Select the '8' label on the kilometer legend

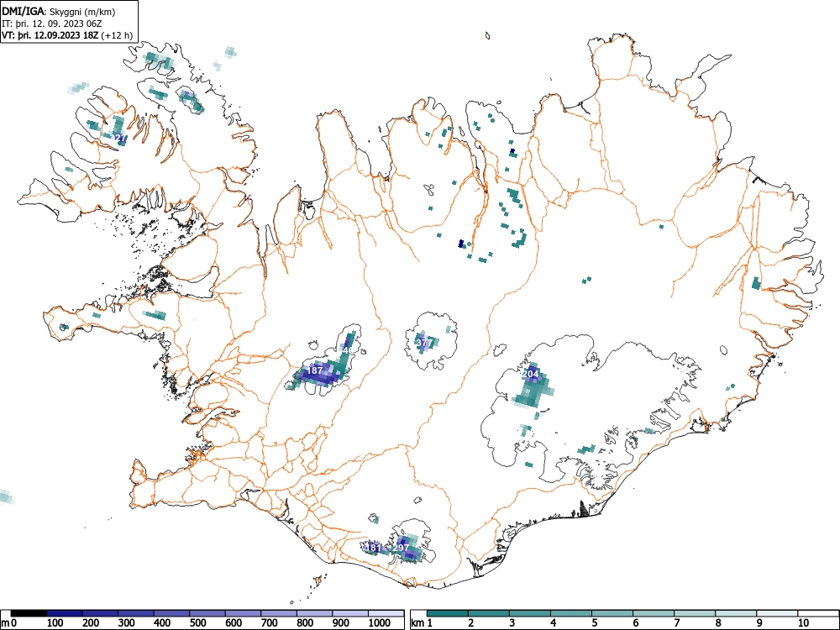pos(718,623)
